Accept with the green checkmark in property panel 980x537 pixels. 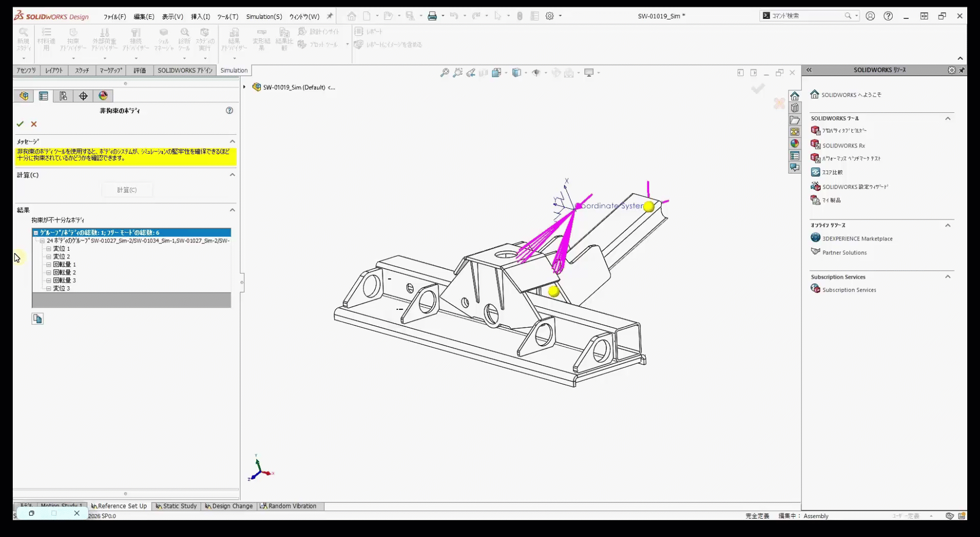pyautogui.click(x=20, y=124)
